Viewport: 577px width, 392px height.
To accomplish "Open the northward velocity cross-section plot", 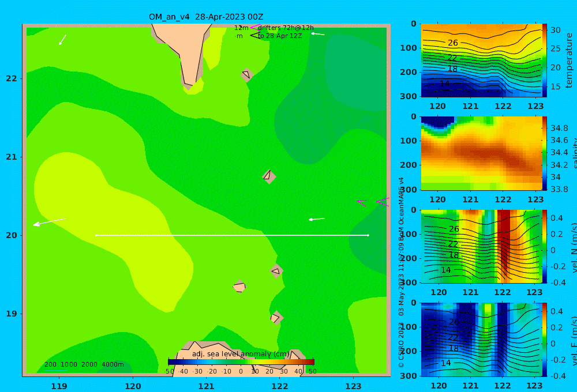I will click(x=481, y=246).
